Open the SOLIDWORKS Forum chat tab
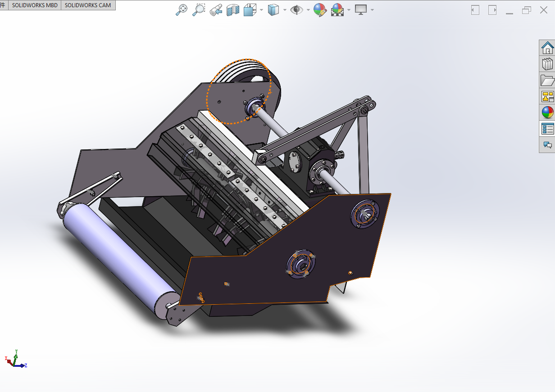 [547, 145]
